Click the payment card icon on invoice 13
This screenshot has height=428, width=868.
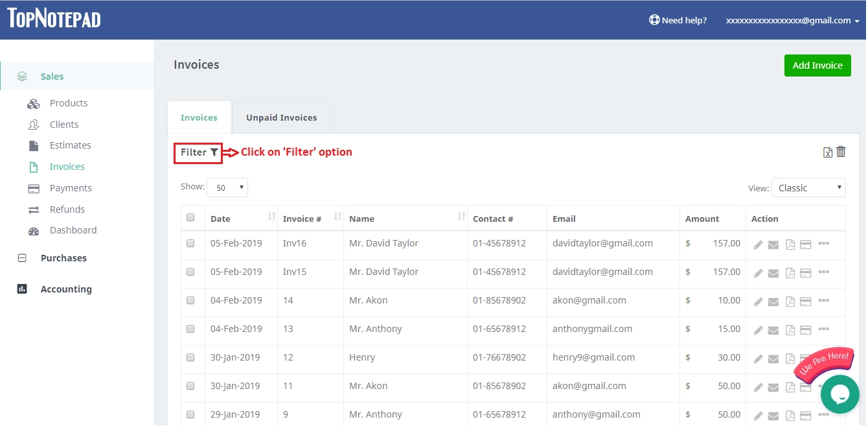point(805,329)
